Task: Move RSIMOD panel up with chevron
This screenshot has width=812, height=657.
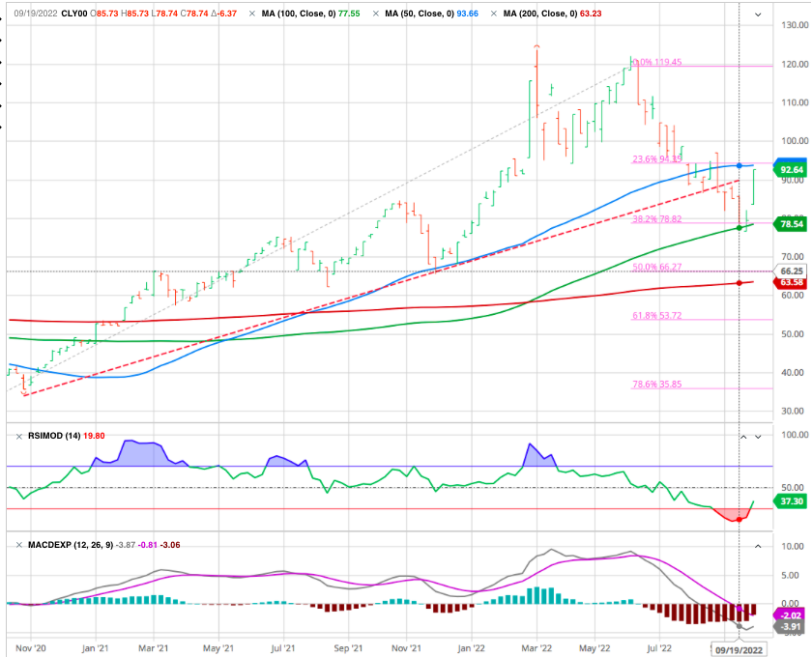Action: [743, 437]
